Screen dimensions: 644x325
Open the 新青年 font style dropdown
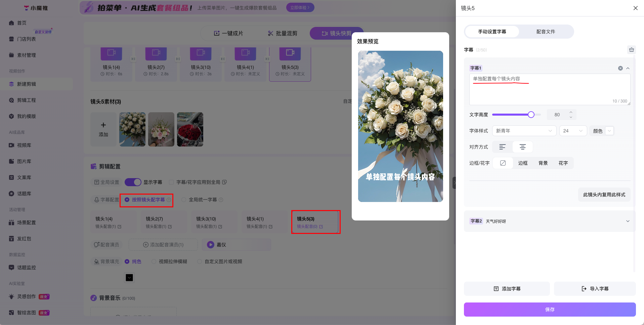(524, 131)
